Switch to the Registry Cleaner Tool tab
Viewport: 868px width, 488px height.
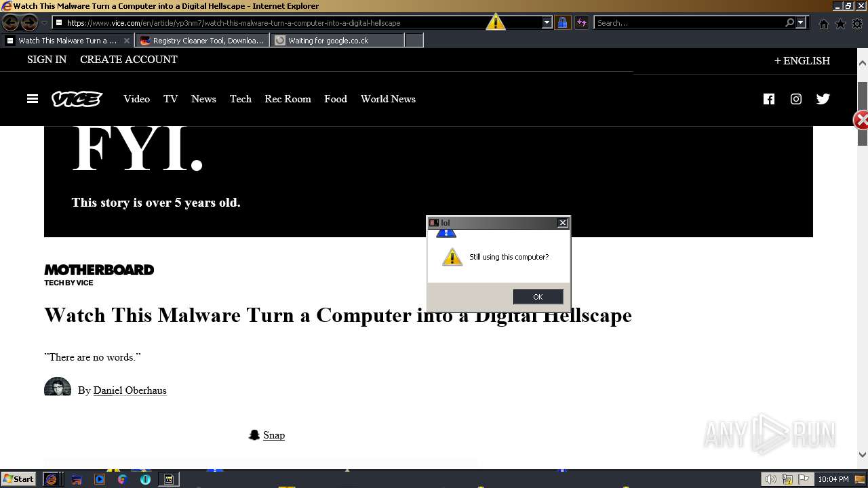tap(202, 41)
